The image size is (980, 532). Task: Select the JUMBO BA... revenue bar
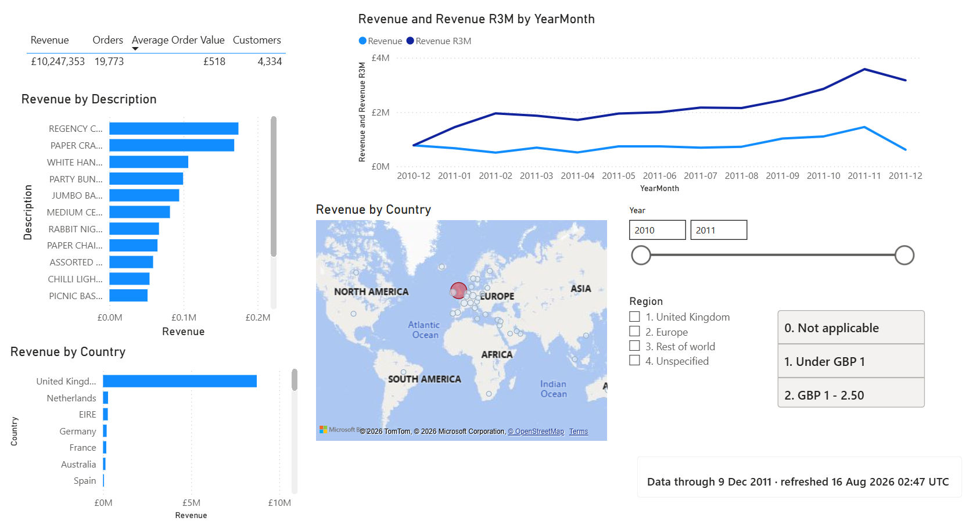point(144,195)
